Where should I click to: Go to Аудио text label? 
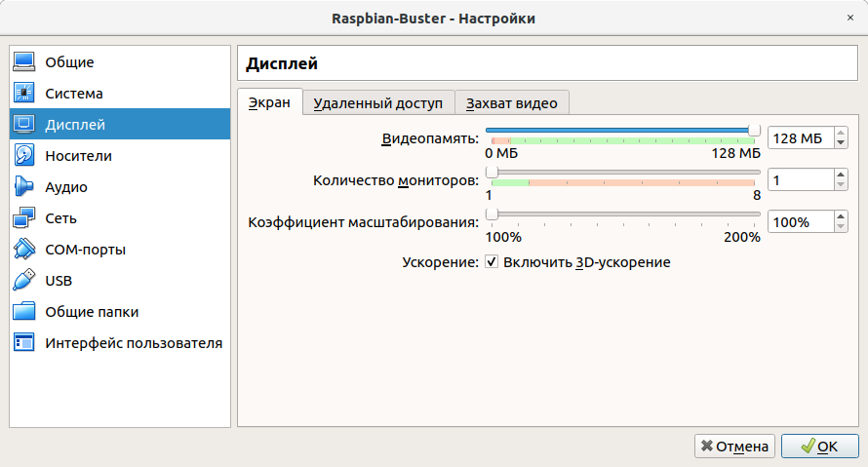pyautogui.click(x=66, y=187)
